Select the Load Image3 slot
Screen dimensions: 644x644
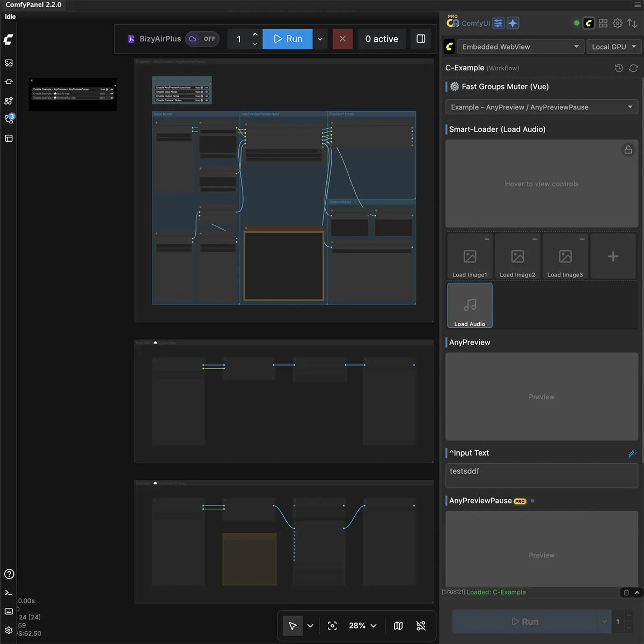click(565, 257)
